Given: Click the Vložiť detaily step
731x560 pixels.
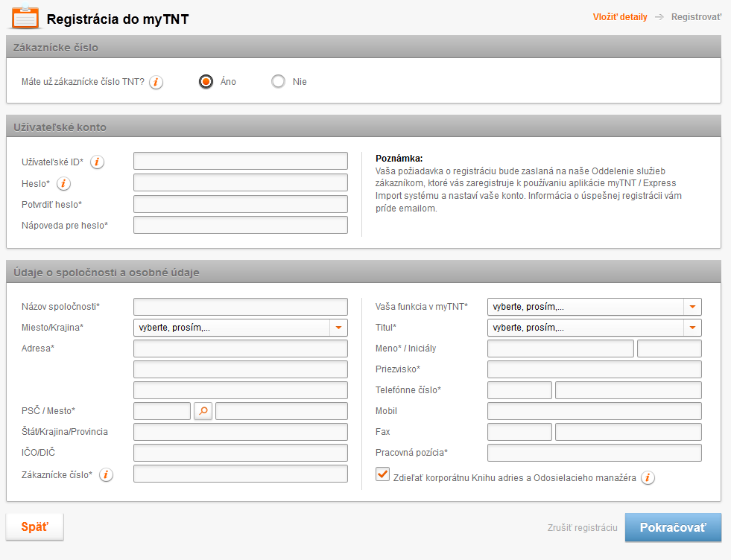Looking at the screenshot, I should [x=620, y=17].
